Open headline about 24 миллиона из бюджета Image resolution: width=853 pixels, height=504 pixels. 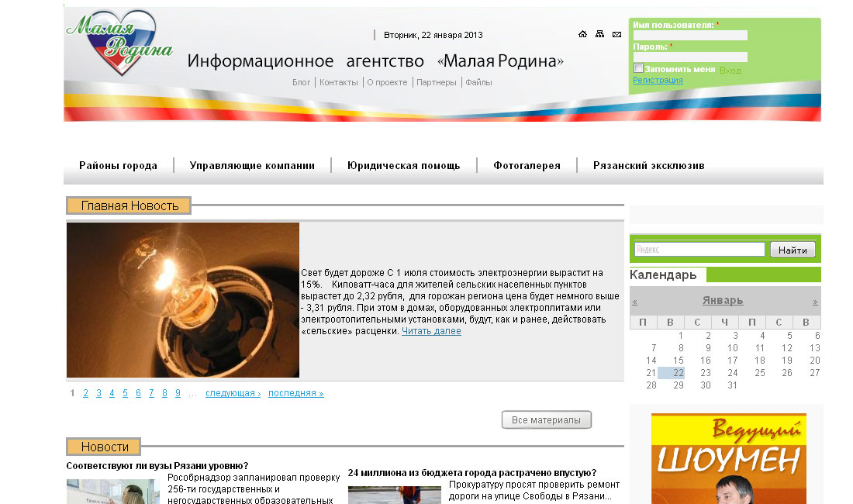click(472, 473)
